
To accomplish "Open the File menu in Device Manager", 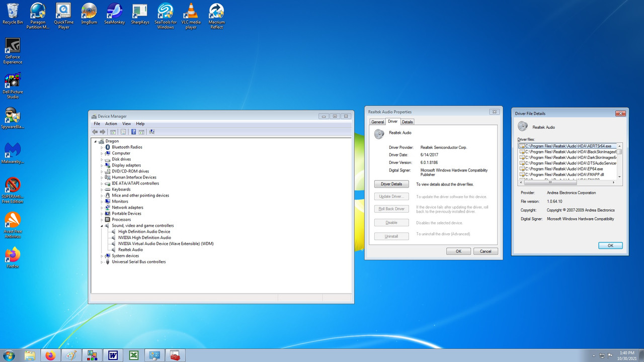I will pyautogui.click(x=97, y=124).
